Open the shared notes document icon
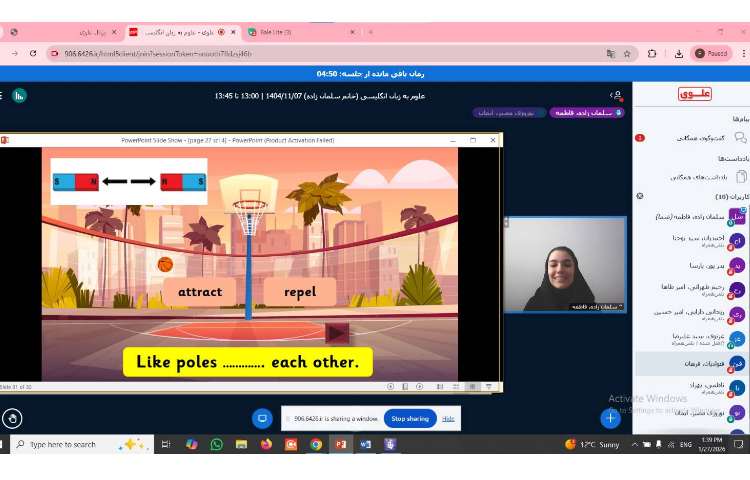The image size is (750, 480). pos(741,177)
